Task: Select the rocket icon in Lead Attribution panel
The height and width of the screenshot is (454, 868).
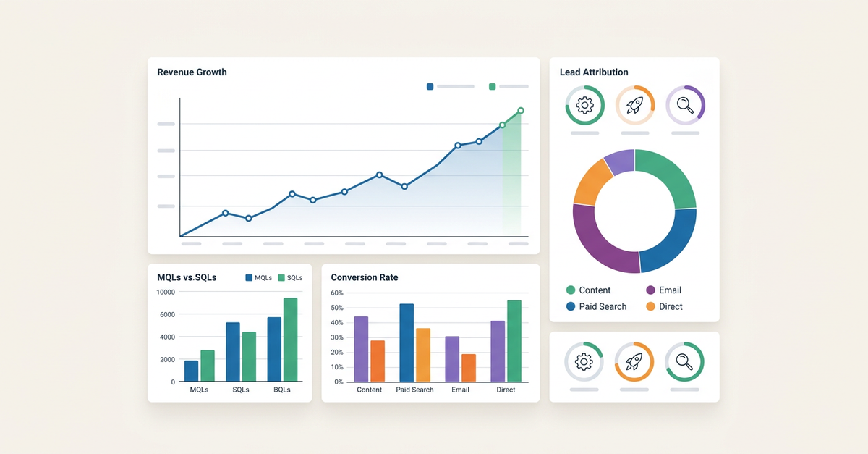Action: (634, 105)
